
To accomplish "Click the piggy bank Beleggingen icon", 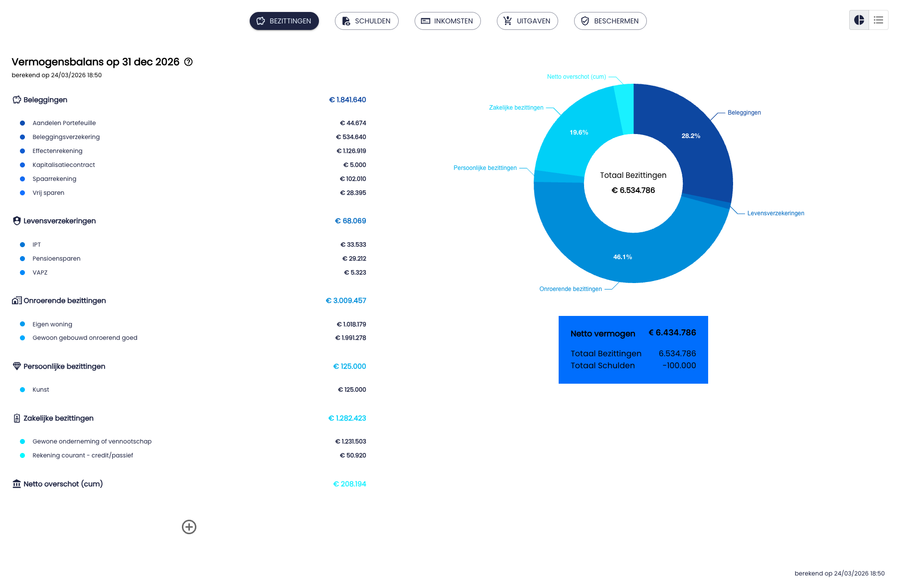I will [17, 100].
